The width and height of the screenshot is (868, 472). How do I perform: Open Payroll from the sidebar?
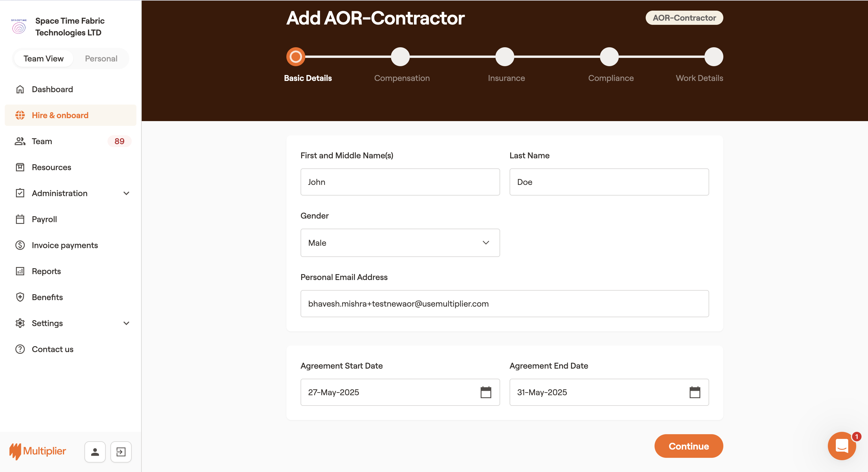click(44, 219)
